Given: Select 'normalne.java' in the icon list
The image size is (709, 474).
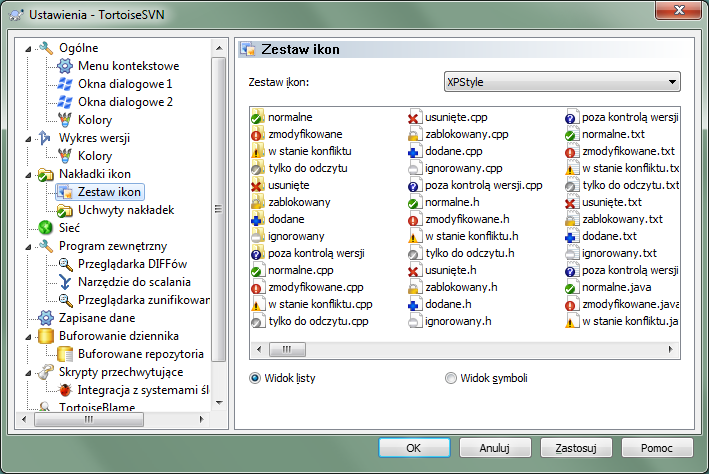Looking at the screenshot, I should pos(617,287).
